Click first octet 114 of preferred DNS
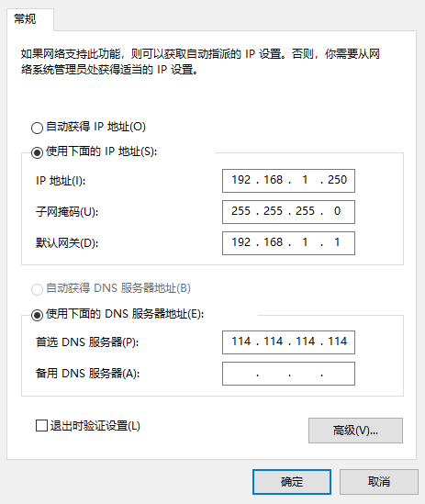 [241, 341]
